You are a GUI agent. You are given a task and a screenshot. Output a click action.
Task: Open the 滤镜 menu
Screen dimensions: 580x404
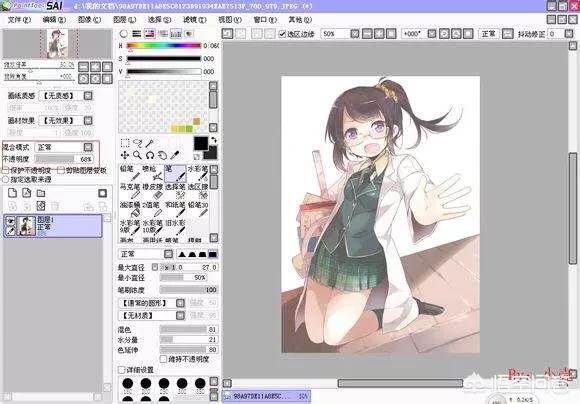(x=195, y=20)
